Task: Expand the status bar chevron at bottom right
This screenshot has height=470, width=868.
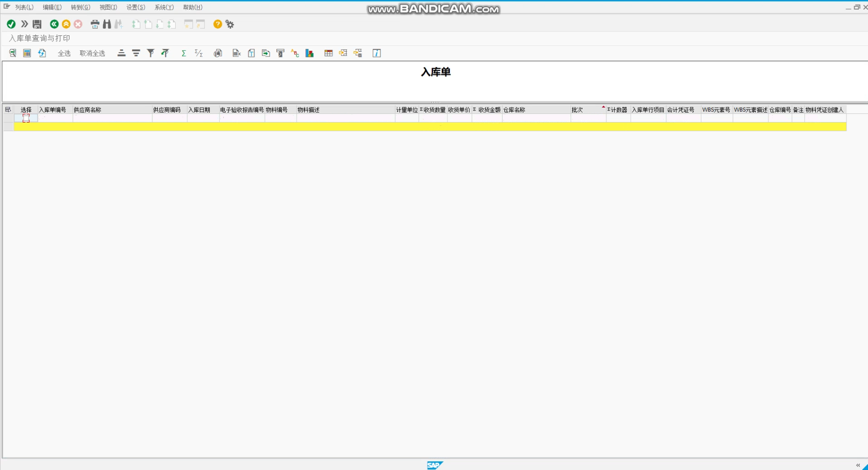Action: point(857,465)
